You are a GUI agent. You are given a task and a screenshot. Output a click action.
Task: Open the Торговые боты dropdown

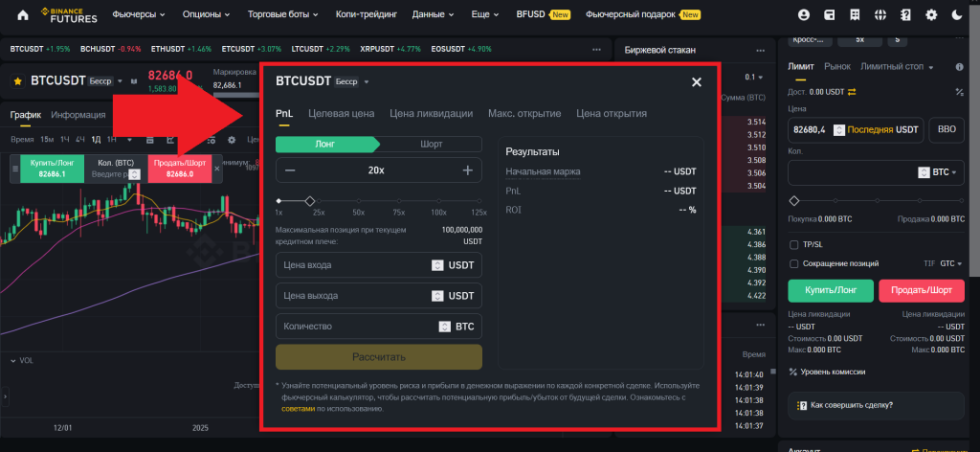[x=282, y=14]
